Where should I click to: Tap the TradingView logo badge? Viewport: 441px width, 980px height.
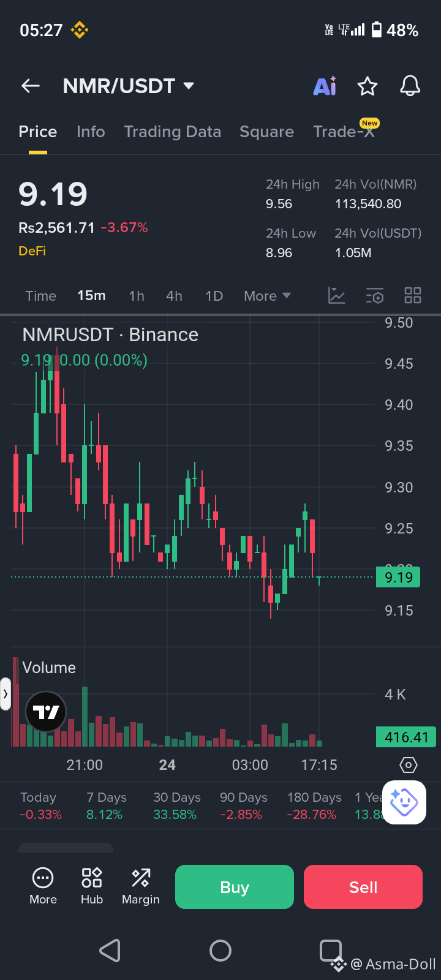46,712
